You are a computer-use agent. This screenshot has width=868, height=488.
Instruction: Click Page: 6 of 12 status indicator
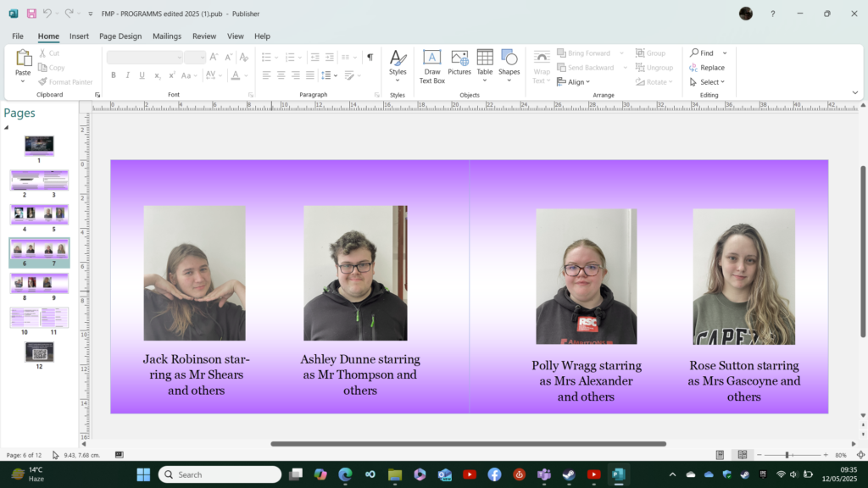(x=24, y=455)
